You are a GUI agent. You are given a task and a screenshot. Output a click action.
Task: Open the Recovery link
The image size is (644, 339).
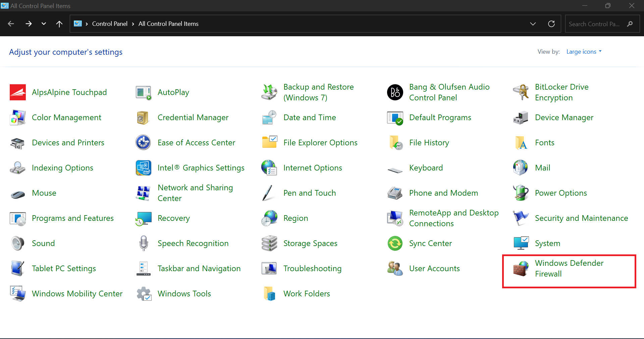point(174,218)
